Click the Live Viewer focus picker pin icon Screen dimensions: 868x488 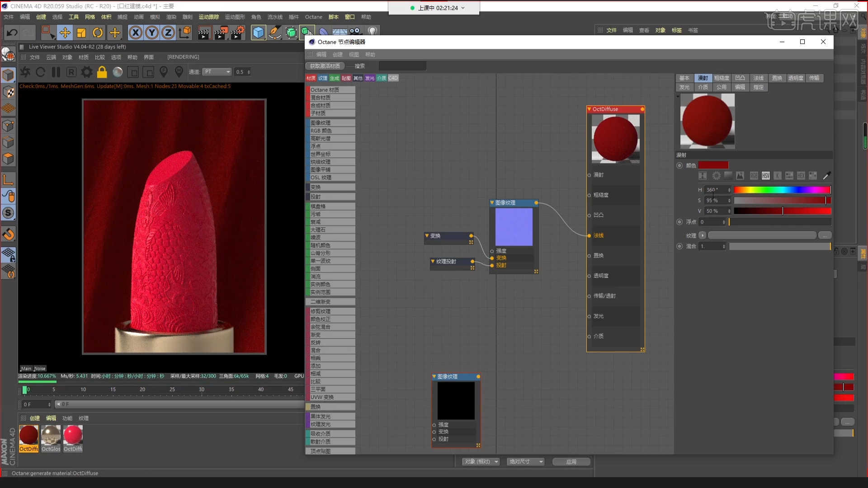point(164,72)
